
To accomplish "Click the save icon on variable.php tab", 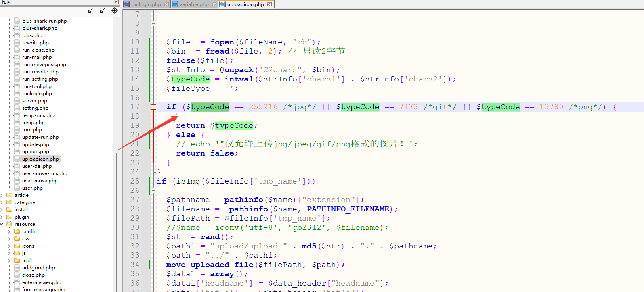I will (175, 4).
